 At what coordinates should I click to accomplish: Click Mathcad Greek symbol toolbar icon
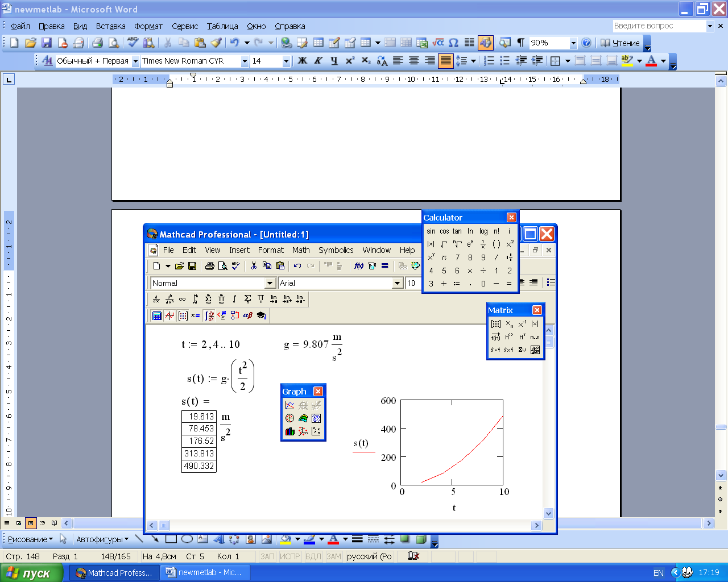248,315
